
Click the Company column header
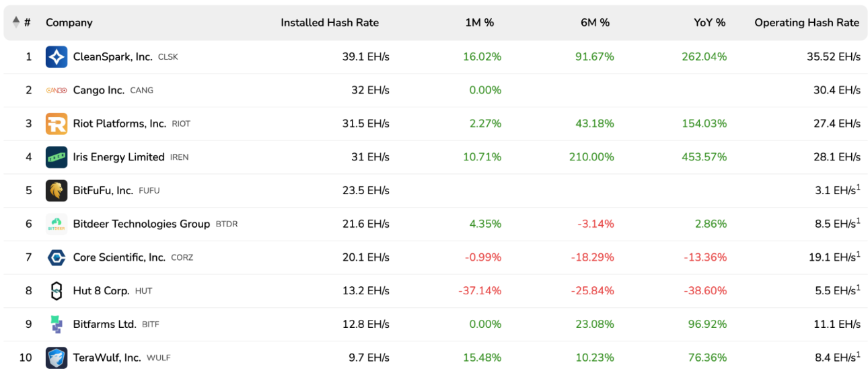pos(69,23)
